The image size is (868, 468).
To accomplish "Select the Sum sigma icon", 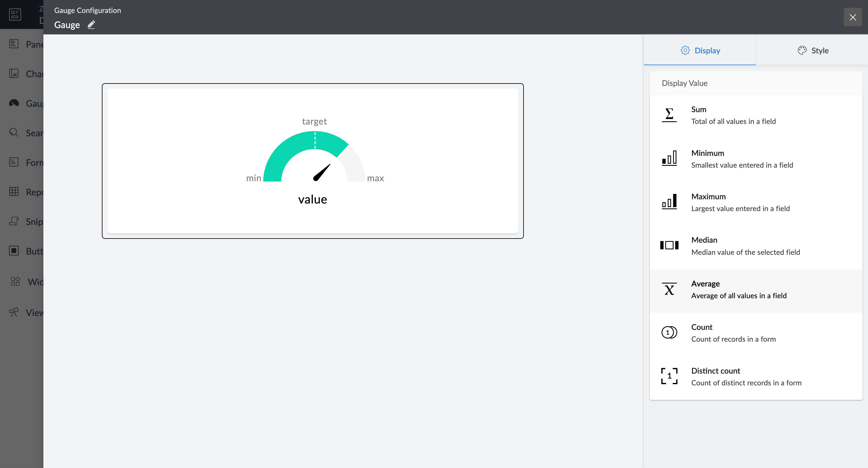I will 669,115.
